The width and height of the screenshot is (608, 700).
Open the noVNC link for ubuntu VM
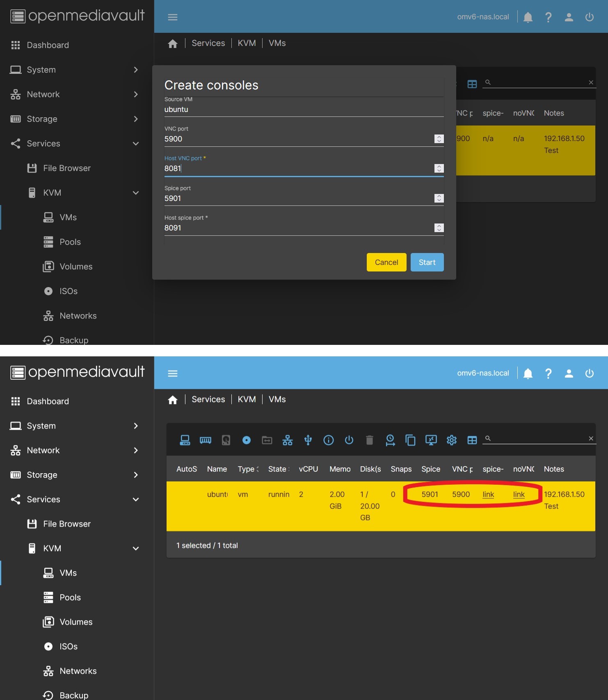coord(519,495)
